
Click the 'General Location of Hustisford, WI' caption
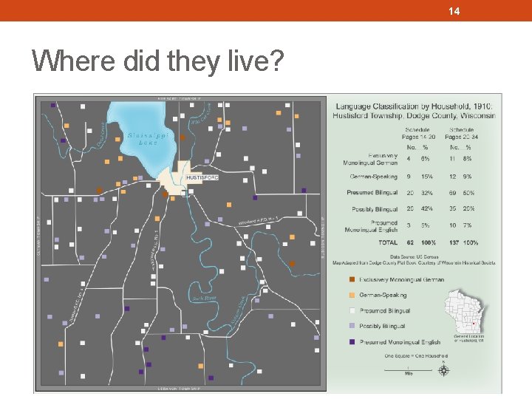tap(469, 338)
